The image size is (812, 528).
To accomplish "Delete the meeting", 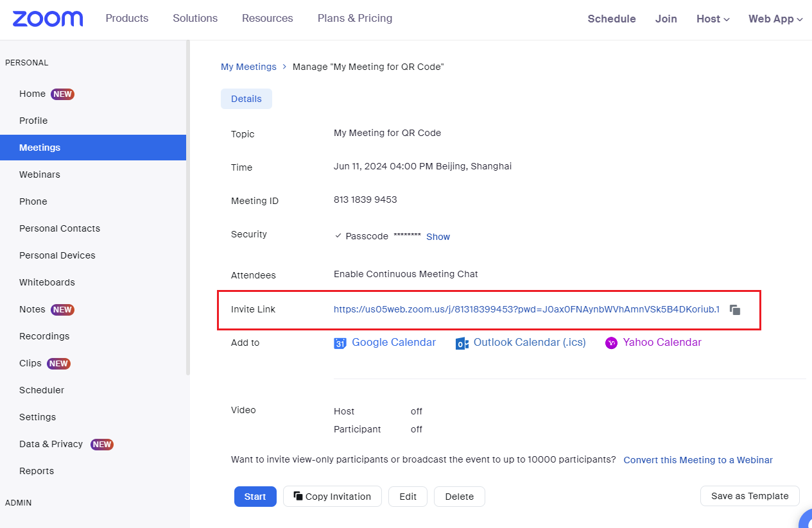I will 460,497.
